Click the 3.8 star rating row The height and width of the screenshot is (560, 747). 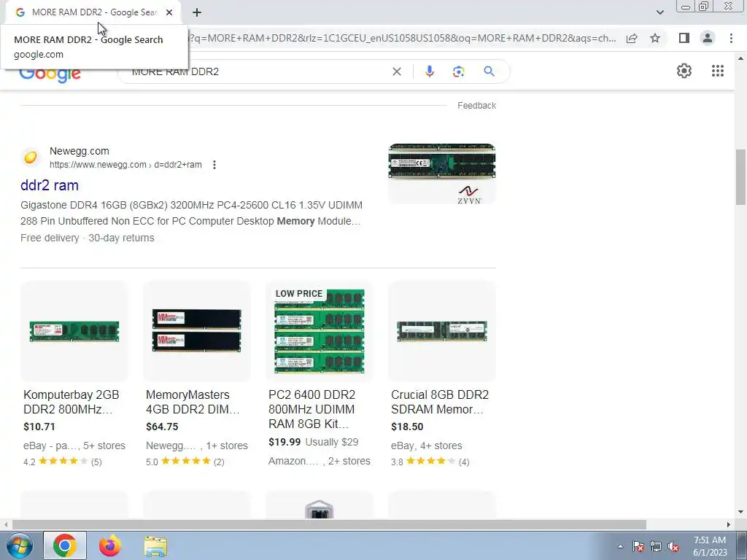point(430,462)
